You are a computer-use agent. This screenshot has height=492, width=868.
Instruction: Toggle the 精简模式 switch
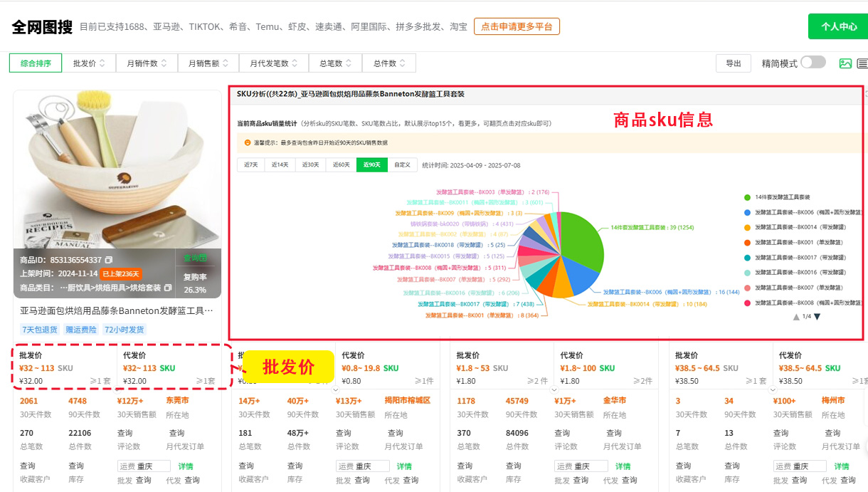click(813, 63)
